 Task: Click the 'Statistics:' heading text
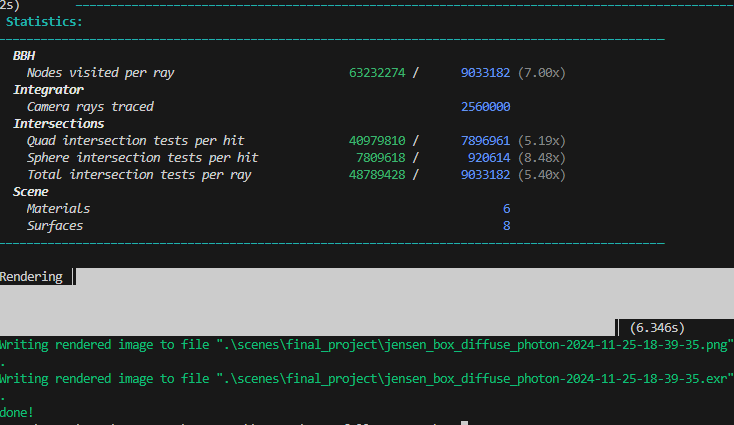[x=44, y=22]
